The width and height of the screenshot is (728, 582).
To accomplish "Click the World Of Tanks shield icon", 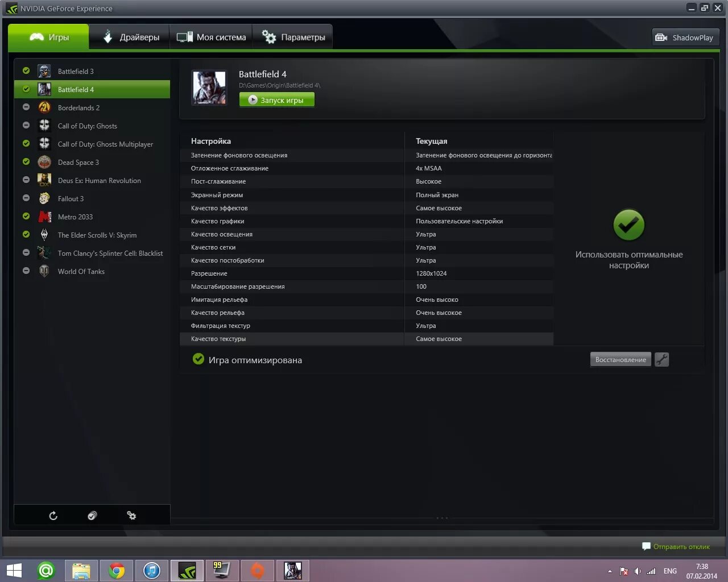I will [x=44, y=271].
